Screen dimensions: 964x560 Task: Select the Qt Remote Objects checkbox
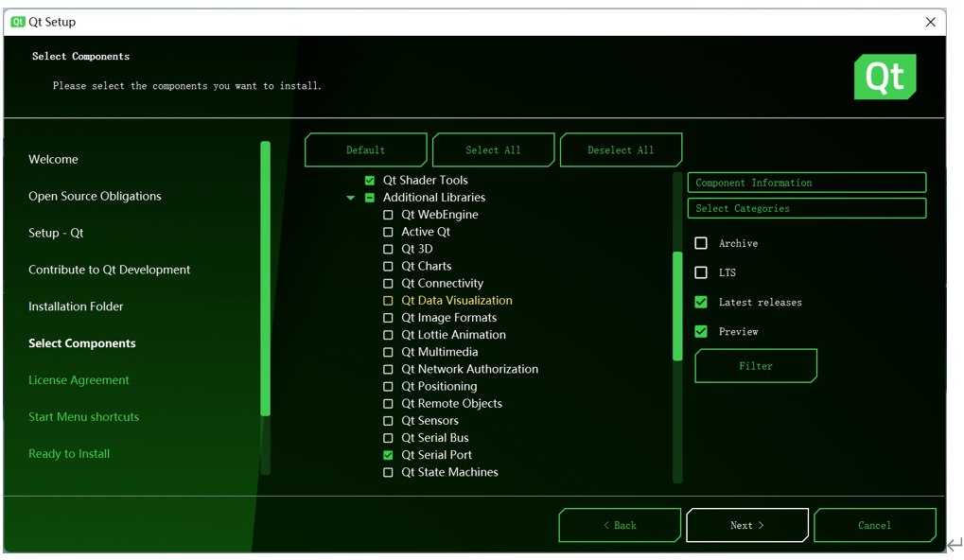tap(388, 404)
